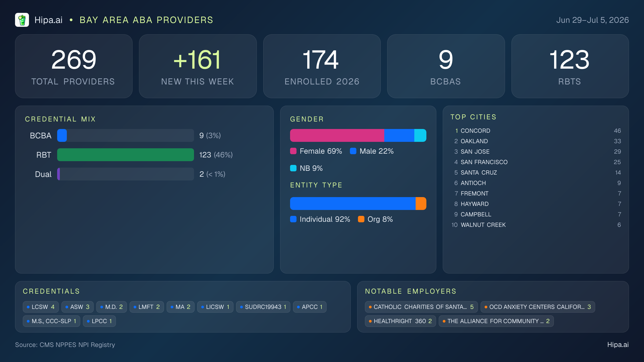Click the Top Cities heading

pyautogui.click(x=473, y=117)
